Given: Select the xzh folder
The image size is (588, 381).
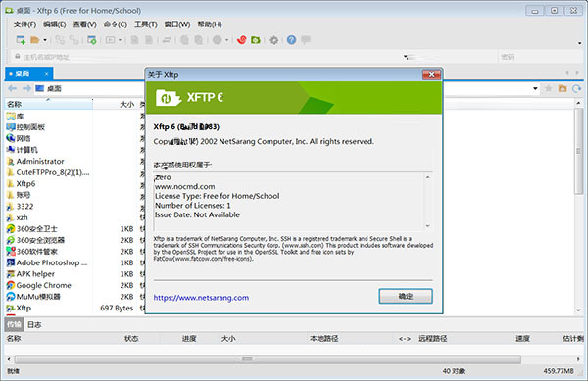Looking at the screenshot, I should pyautogui.click(x=18, y=217).
